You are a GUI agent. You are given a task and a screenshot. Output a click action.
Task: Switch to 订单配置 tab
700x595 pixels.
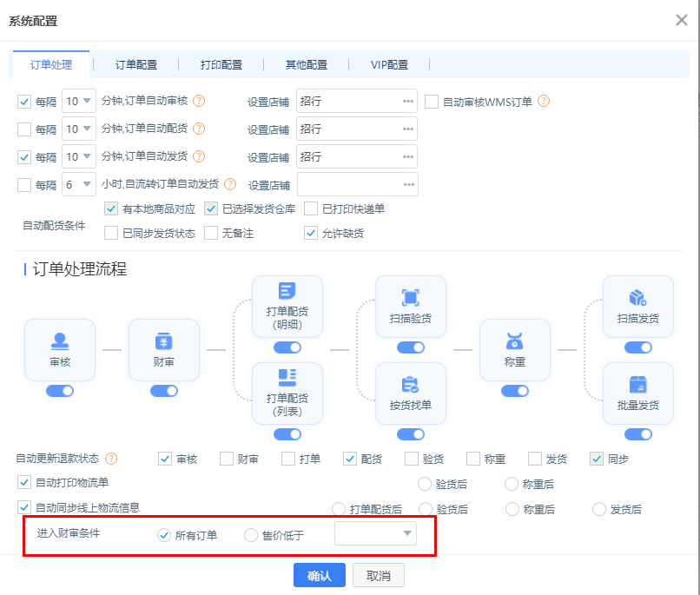point(136,65)
